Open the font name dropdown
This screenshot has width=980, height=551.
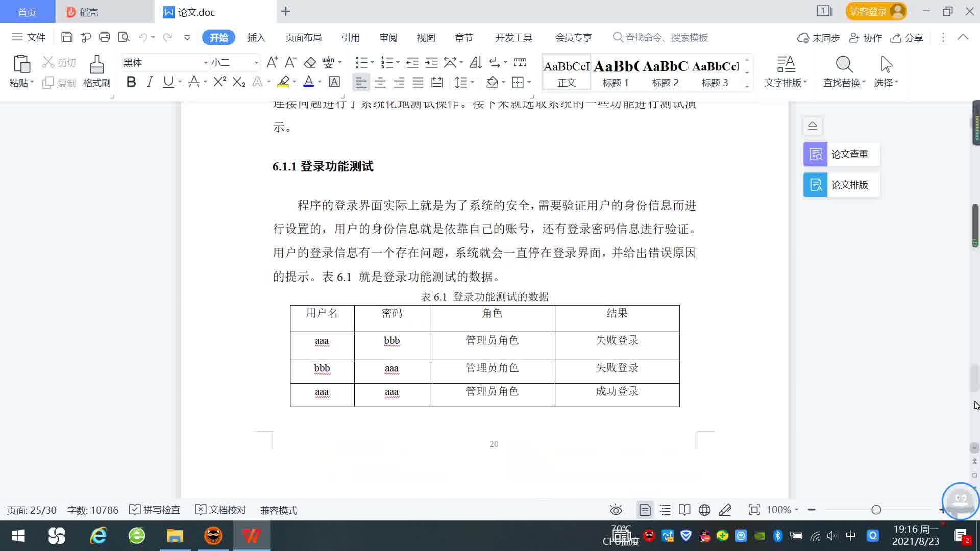pos(206,62)
